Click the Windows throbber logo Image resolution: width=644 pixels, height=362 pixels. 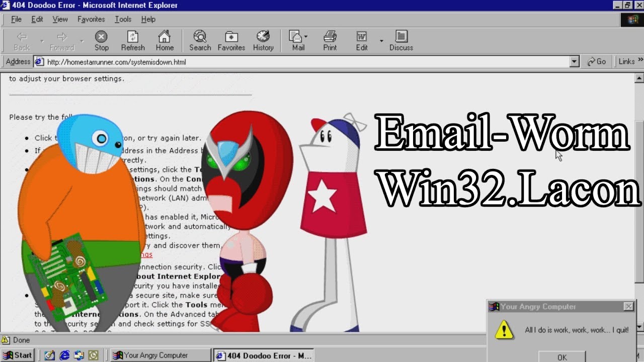click(x=632, y=20)
